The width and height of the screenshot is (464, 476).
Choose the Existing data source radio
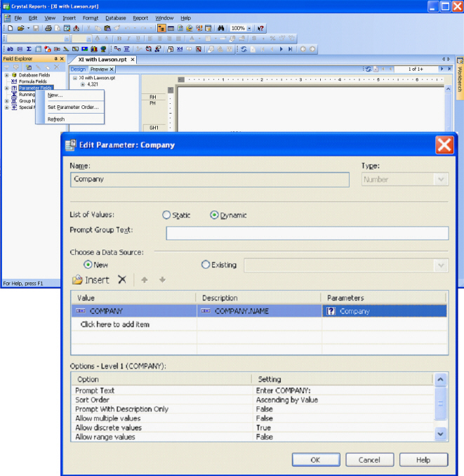tap(206, 265)
